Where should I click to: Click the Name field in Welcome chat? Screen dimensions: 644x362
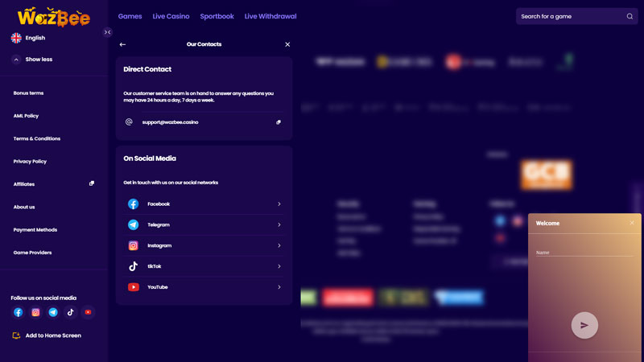584,253
